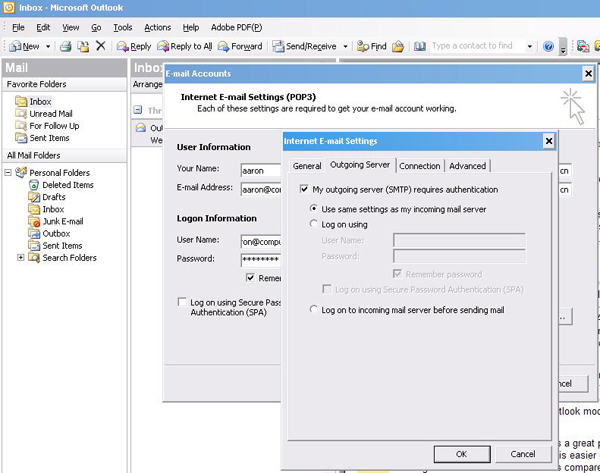Select Outbox folder in tree
Viewport: 600px width, 473px height.
point(49,233)
